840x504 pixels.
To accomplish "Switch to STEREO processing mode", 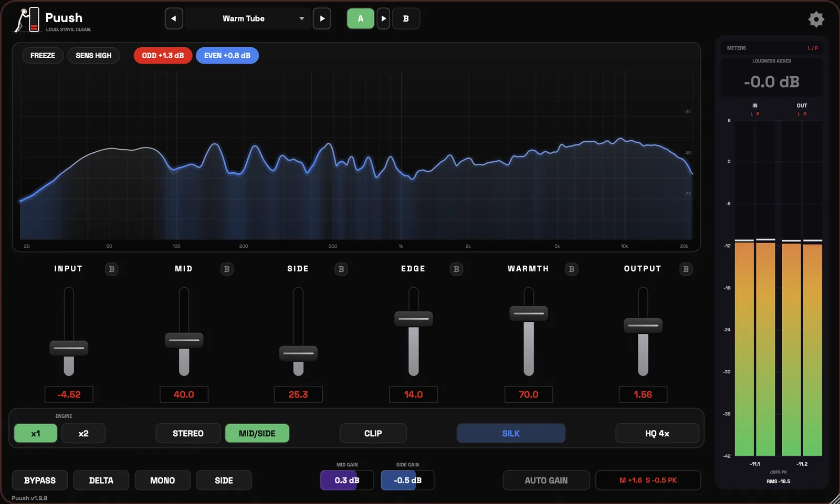I will coord(188,433).
